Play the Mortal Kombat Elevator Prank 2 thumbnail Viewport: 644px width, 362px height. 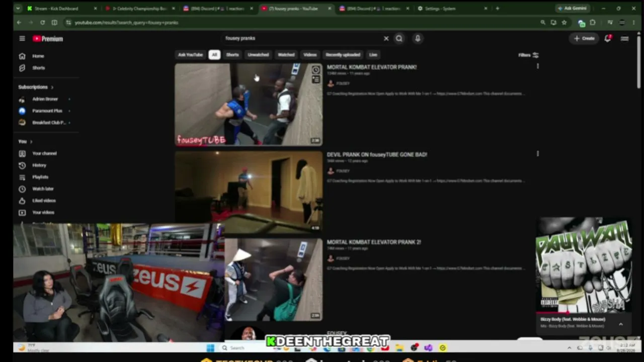[x=274, y=280]
